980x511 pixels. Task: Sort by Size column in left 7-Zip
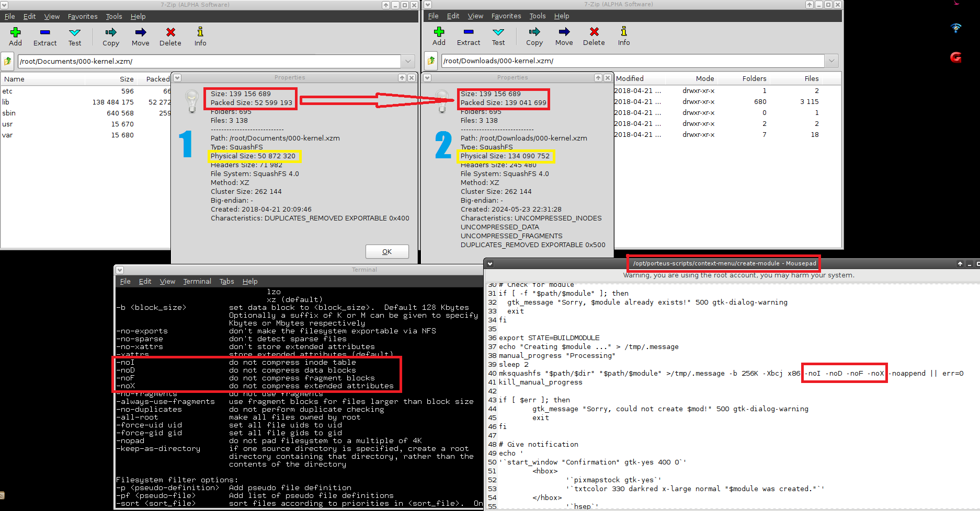click(110, 79)
